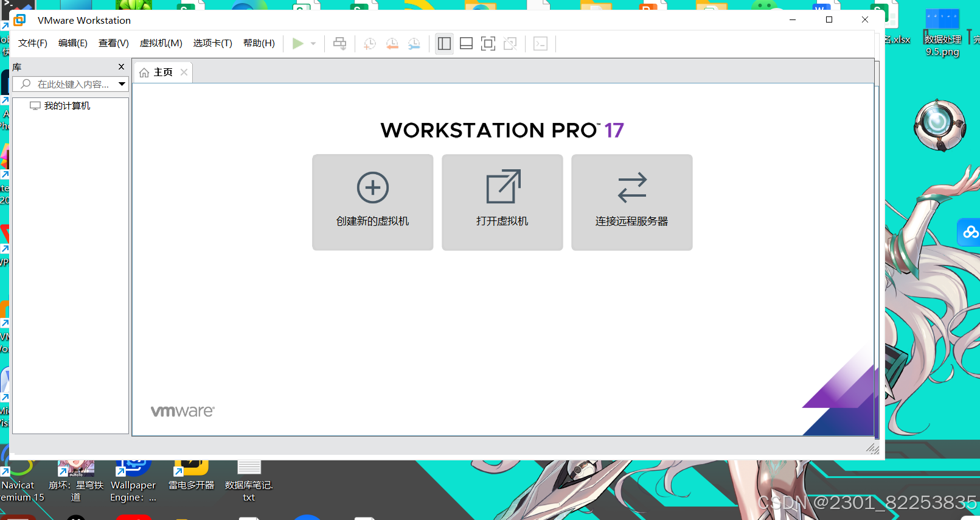This screenshot has width=980, height=520.
Task: Click the full screen mode icon
Action: click(488, 44)
